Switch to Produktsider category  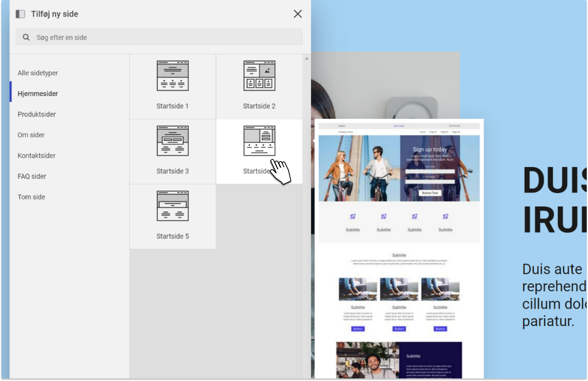point(37,114)
